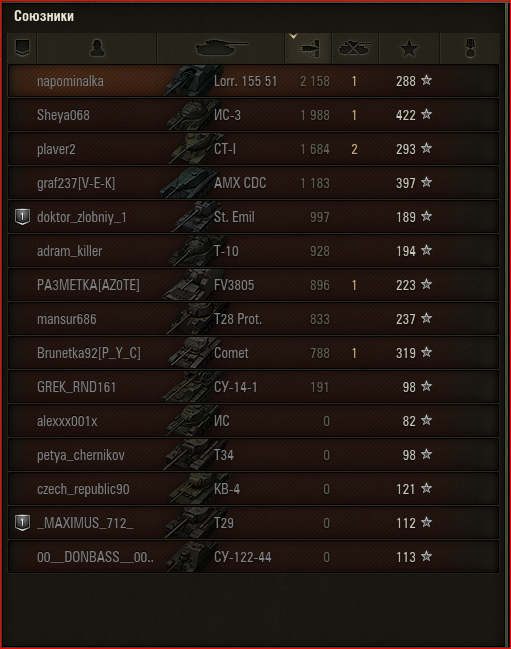Sort by medals column header icon
This screenshot has height=649, width=511.
[x=470, y=48]
